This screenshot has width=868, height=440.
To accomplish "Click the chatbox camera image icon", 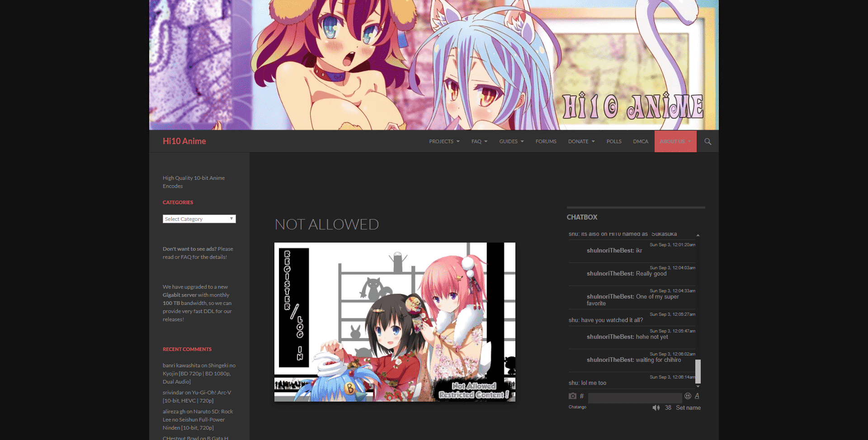I will 572,396.
